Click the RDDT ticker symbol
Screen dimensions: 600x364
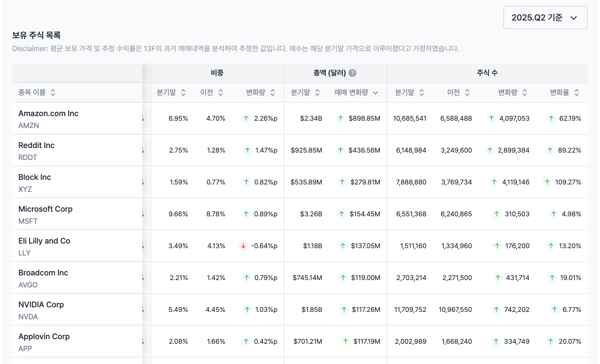click(28, 157)
